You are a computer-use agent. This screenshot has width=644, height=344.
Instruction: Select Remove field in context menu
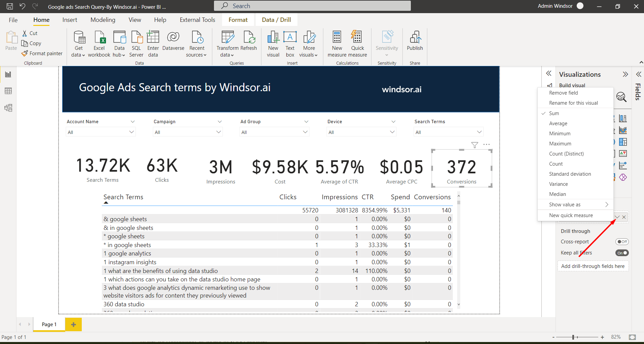click(x=576, y=93)
